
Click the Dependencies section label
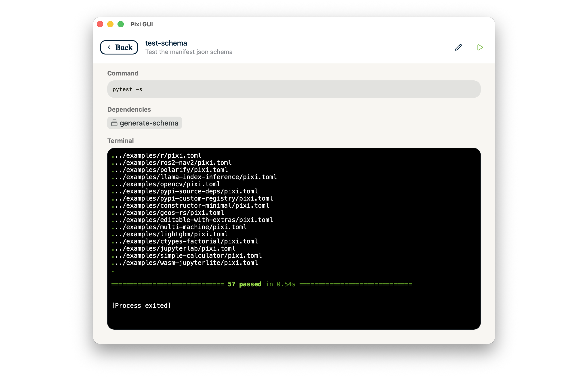pyautogui.click(x=129, y=109)
